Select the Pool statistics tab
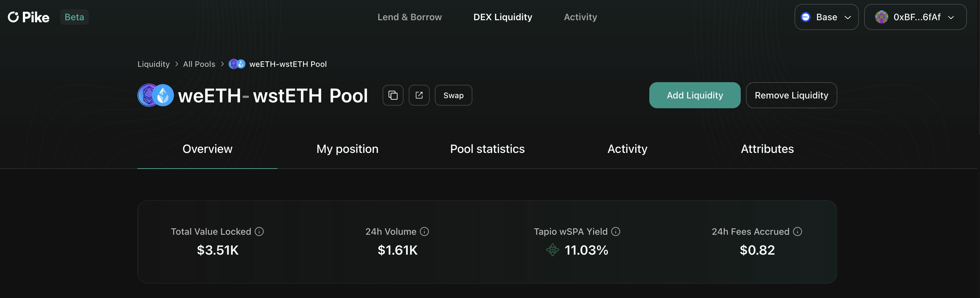The height and width of the screenshot is (298, 980). [487, 149]
